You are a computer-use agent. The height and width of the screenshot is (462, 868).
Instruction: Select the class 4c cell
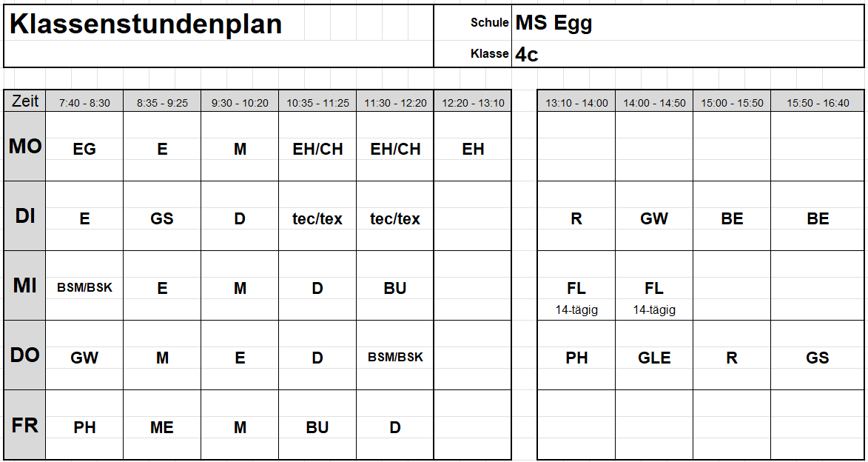[688, 54]
